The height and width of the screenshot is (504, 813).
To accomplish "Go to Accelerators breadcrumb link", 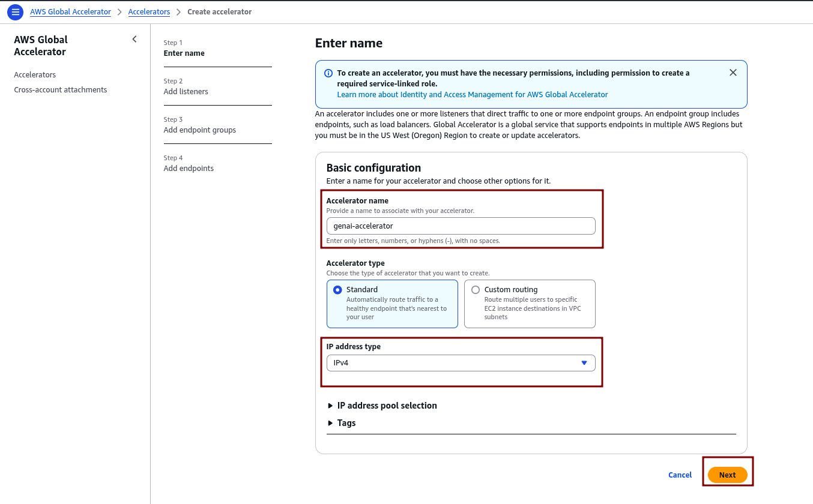I will pyautogui.click(x=149, y=12).
